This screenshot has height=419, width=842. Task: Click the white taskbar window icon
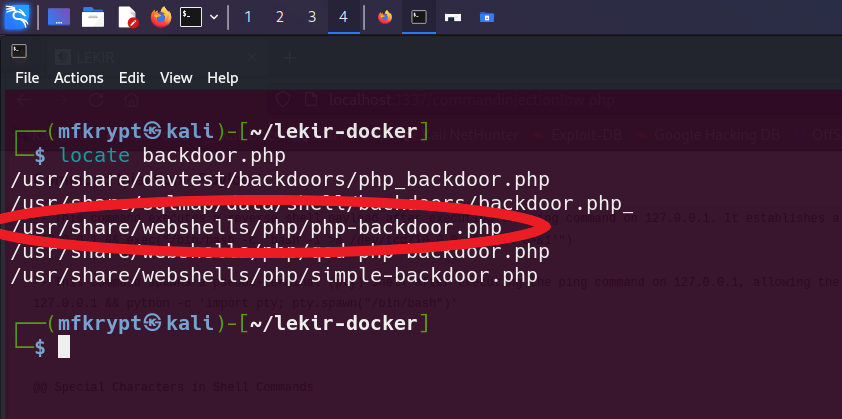(453, 17)
